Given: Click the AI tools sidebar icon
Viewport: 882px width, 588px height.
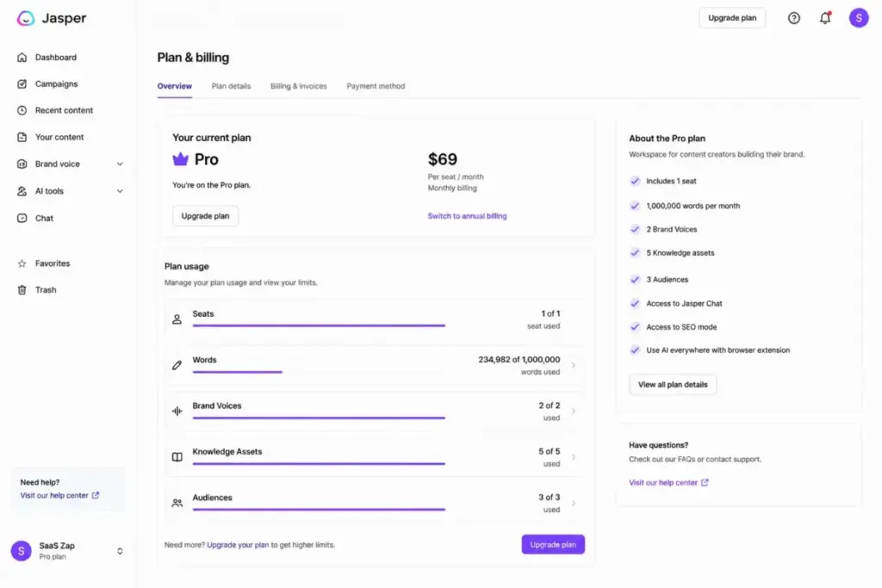Looking at the screenshot, I should [x=22, y=191].
